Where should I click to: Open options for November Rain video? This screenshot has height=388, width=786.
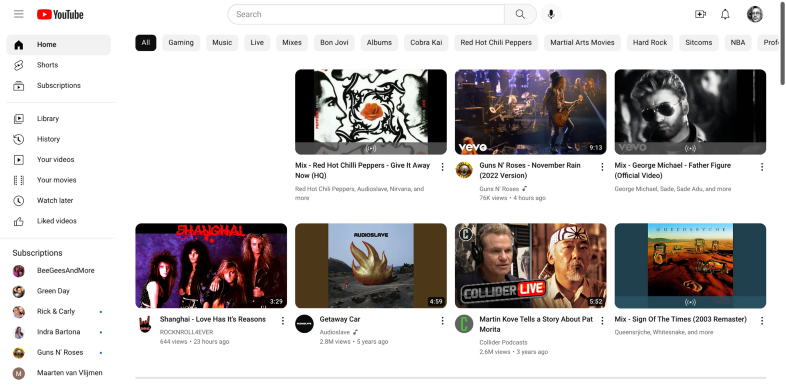pyautogui.click(x=602, y=167)
